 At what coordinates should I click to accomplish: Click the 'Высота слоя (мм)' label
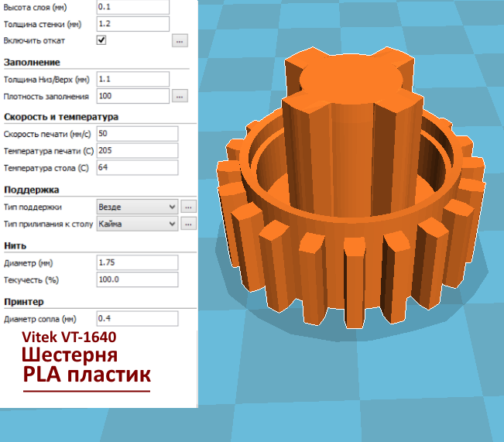(x=35, y=8)
